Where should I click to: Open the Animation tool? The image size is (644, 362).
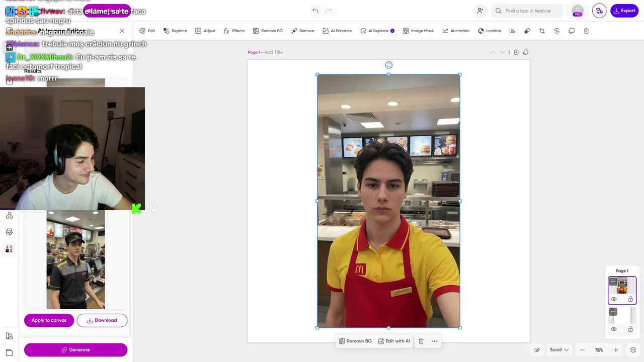(x=456, y=31)
